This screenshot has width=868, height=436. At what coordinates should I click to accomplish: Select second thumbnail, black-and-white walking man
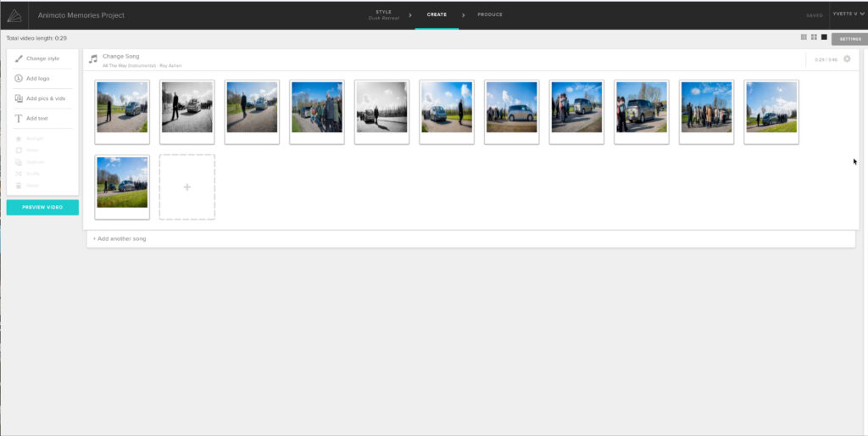tap(187, 112)
